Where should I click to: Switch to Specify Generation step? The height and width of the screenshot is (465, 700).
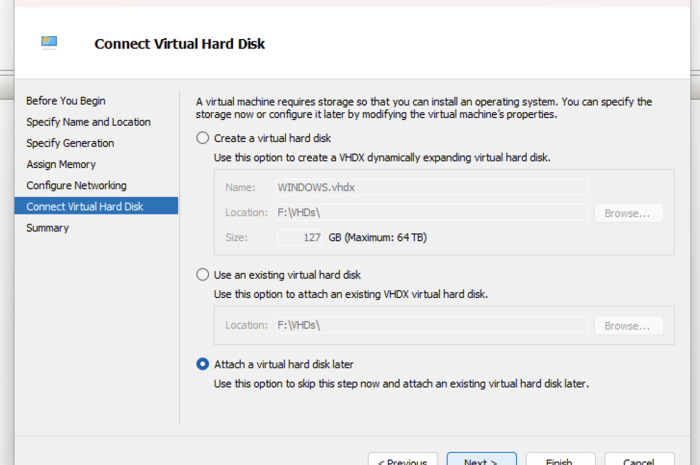pos(70,143)
